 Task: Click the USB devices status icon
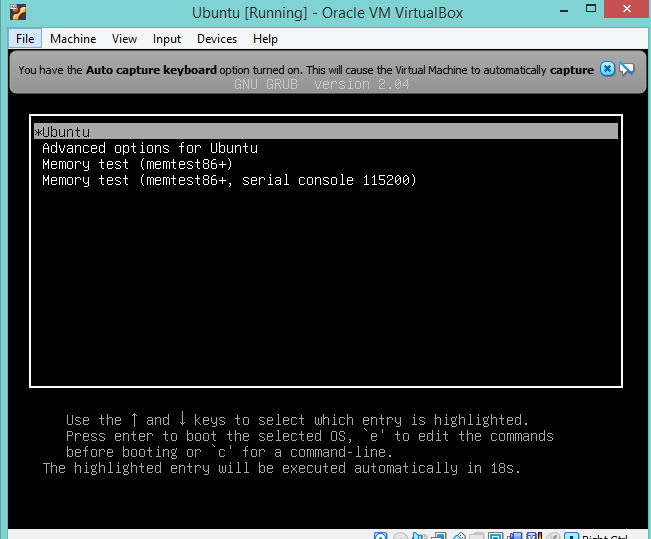pos(458,536)
